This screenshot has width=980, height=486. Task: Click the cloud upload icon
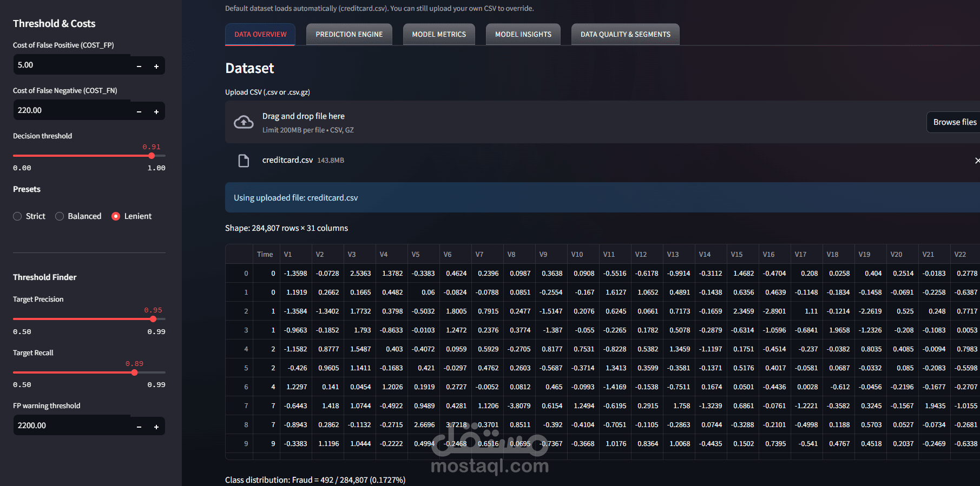pos(244,122)
